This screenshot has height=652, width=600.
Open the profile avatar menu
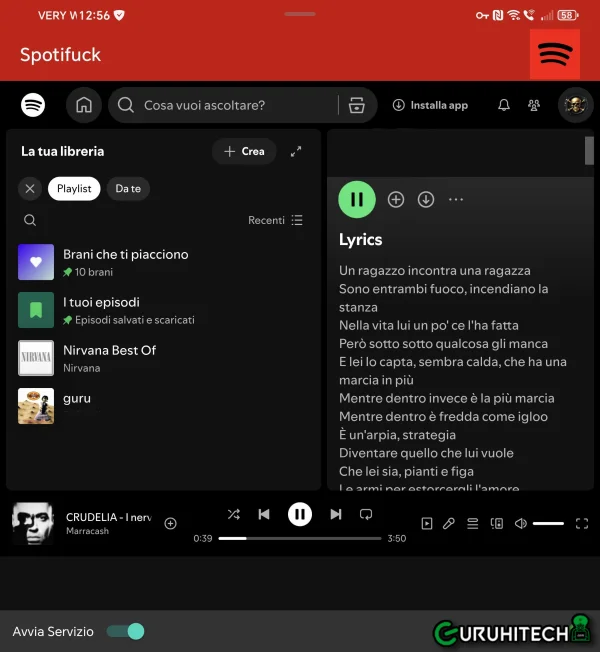575,105
